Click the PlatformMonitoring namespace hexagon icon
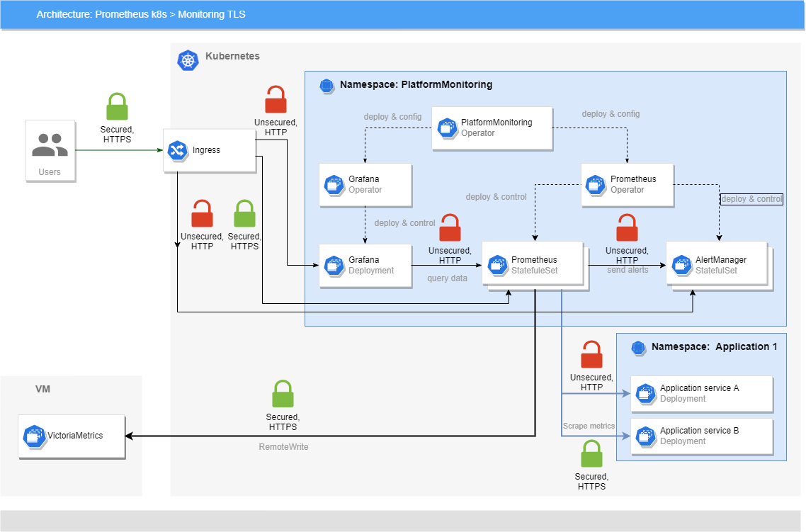The image size is (806, 532). click(x=327, y=85)
